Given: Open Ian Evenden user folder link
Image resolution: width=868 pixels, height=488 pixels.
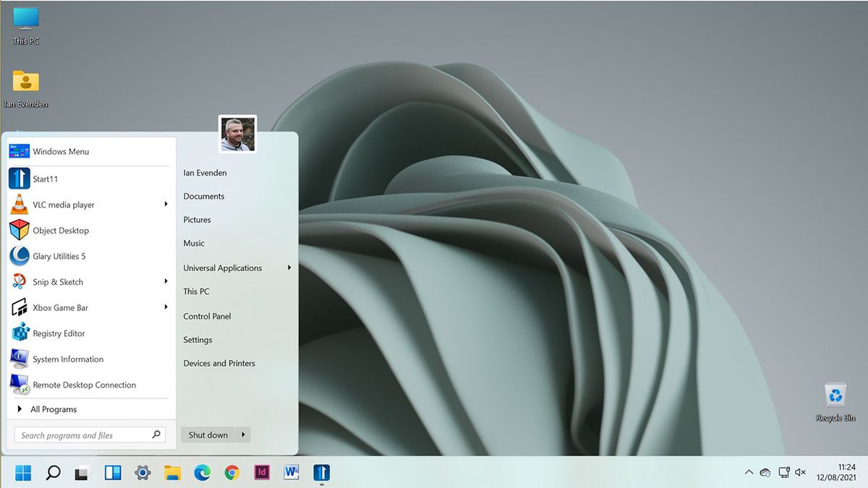Looking at the screenshot, I should pyautogui.click(x=205, y=173).
